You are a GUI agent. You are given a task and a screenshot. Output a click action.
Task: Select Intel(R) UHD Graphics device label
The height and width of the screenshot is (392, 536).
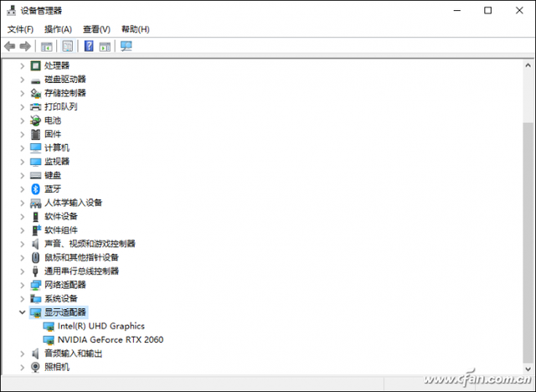(101, 326)
